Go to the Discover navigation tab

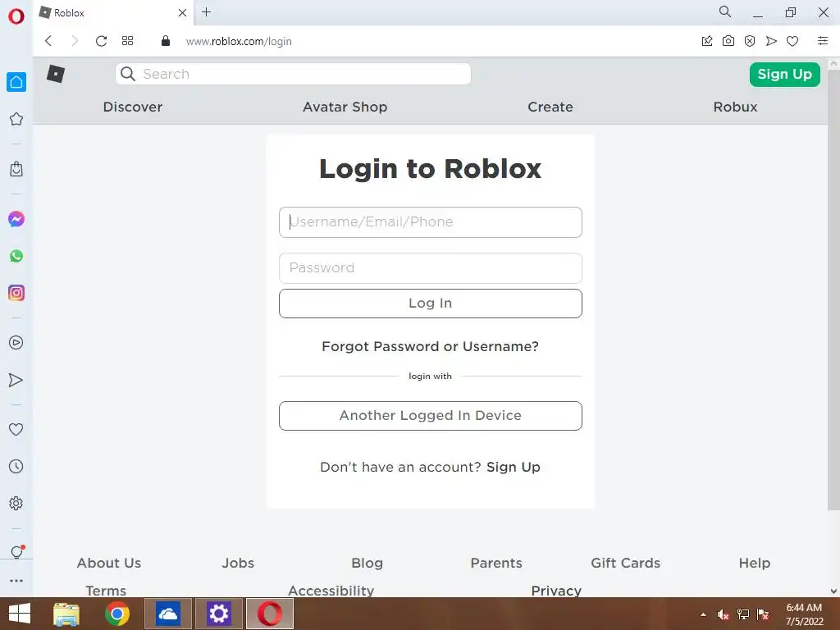click(x=133, y=107)
